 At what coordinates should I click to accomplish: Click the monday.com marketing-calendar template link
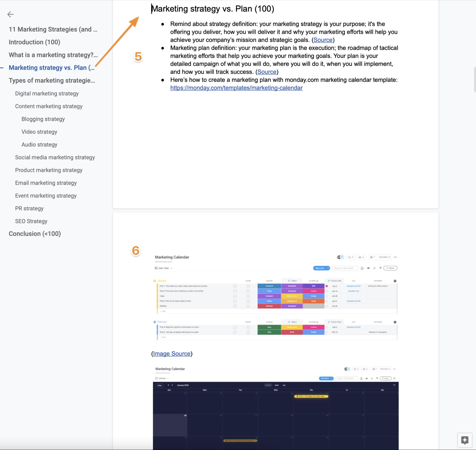point(236,88)
